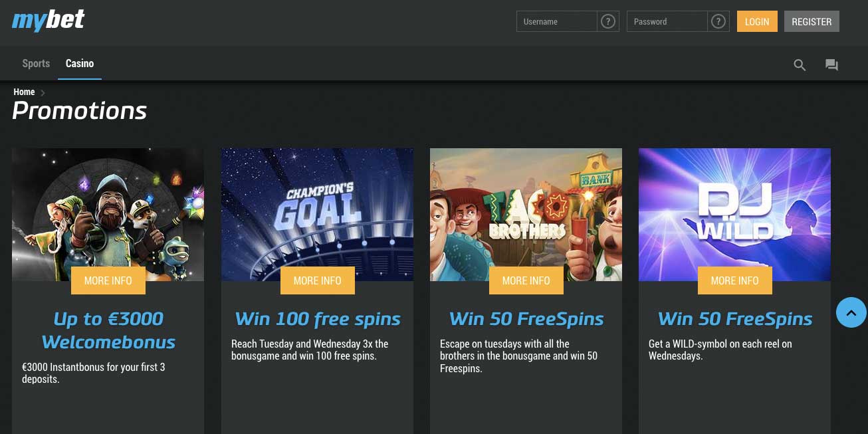Focus the Password input field
This screenshot has width=868, height=434.
point(667,21)
